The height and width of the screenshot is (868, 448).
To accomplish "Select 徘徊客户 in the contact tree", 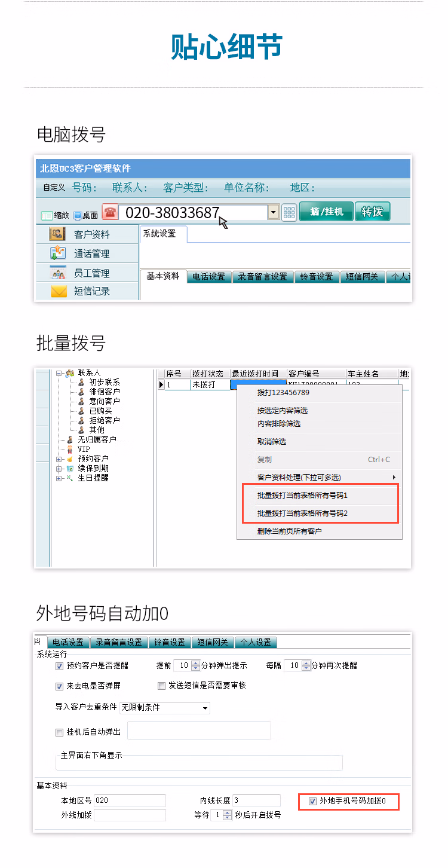I will tap(104, 392).
